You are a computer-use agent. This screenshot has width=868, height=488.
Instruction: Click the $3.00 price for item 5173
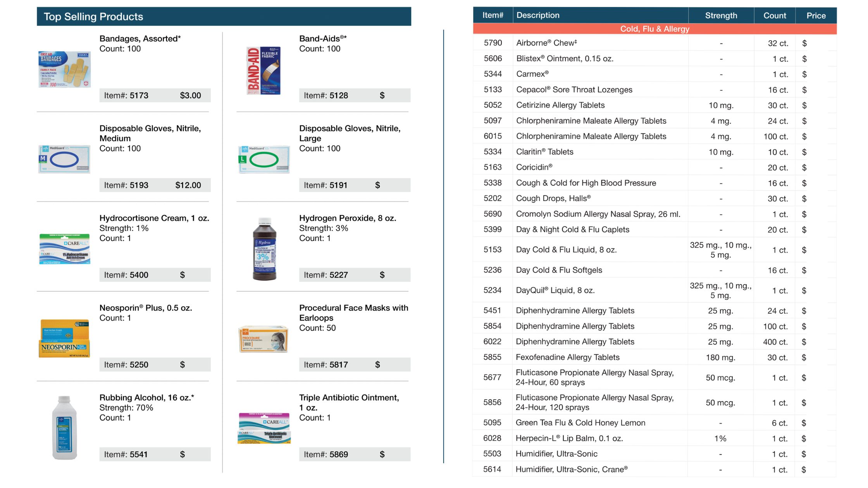[x=190, y=96]
